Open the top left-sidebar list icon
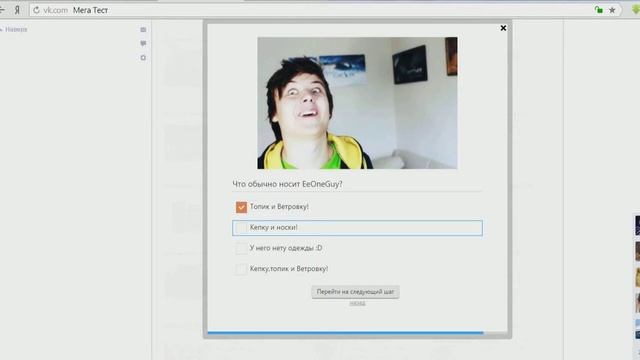This screenshot has width=640, height=360. (143, 30)
